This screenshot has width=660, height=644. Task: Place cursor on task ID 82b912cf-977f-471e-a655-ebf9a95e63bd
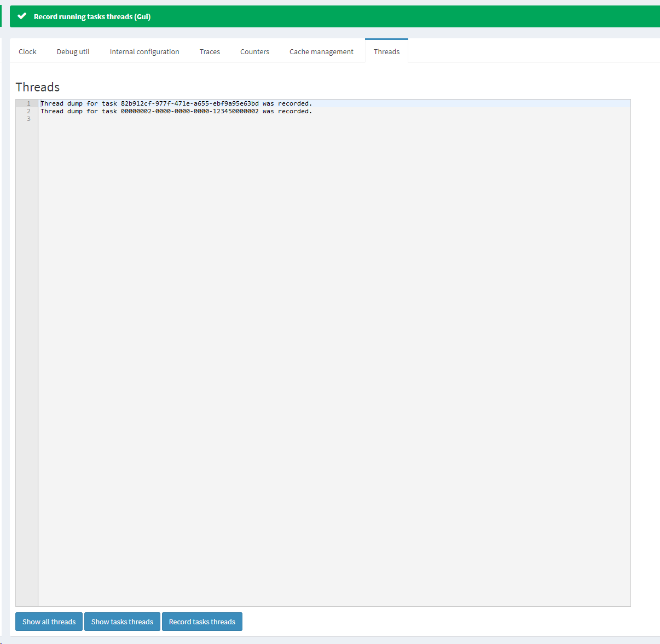[189, 103]
